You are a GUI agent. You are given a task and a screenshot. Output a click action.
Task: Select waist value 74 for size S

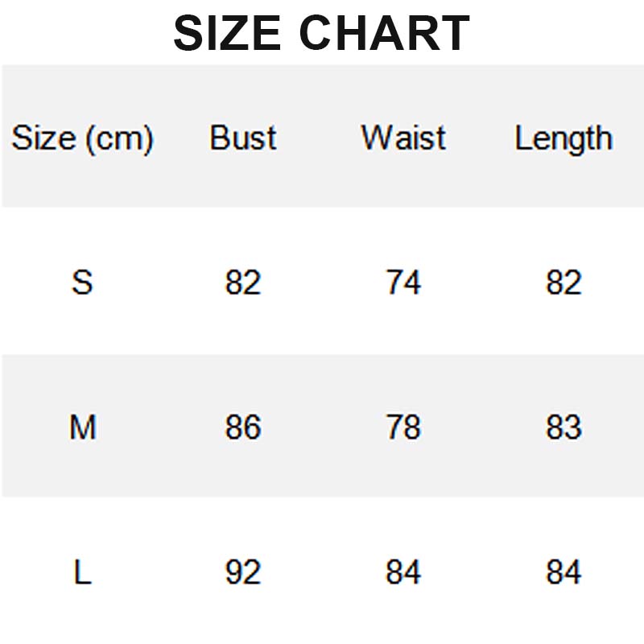point(402,283)
